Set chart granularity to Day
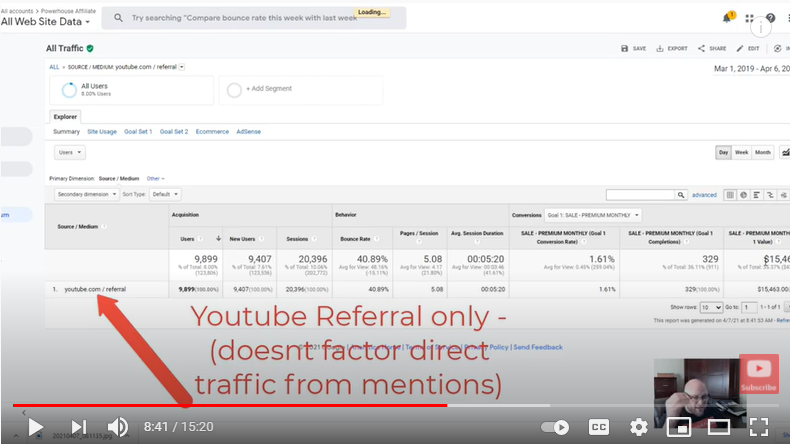Viewport: 790px width, 444px height. tap(723, 152)
